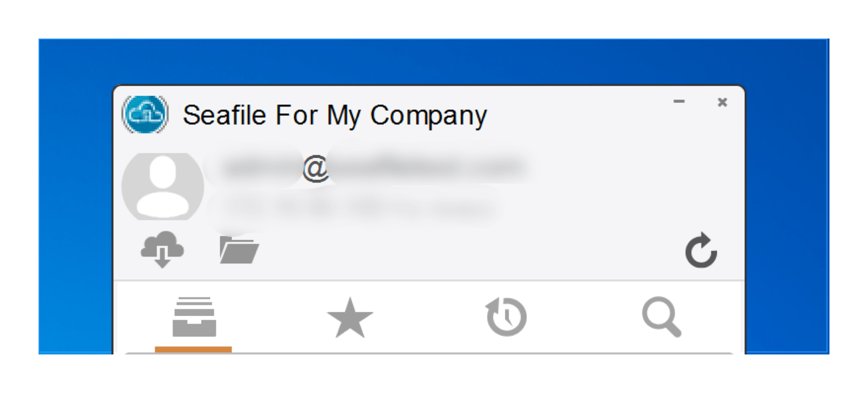
Task: Open the local Seafile folder icon
Action: (x=239, y=250)
